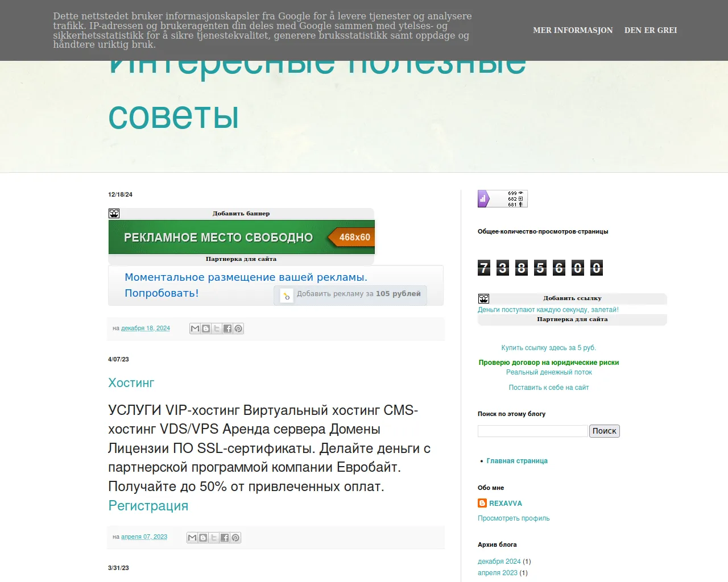The width and height of the screenshot is (728, 582).
Task: Click Партнерка для сайта in the sidebar
Action: coord(572,319)
